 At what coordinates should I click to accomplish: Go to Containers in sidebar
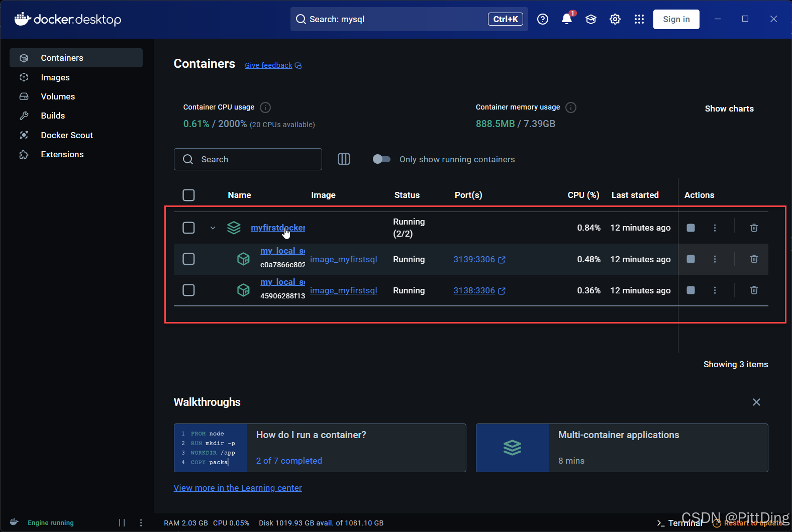click(x=76, y=58)
